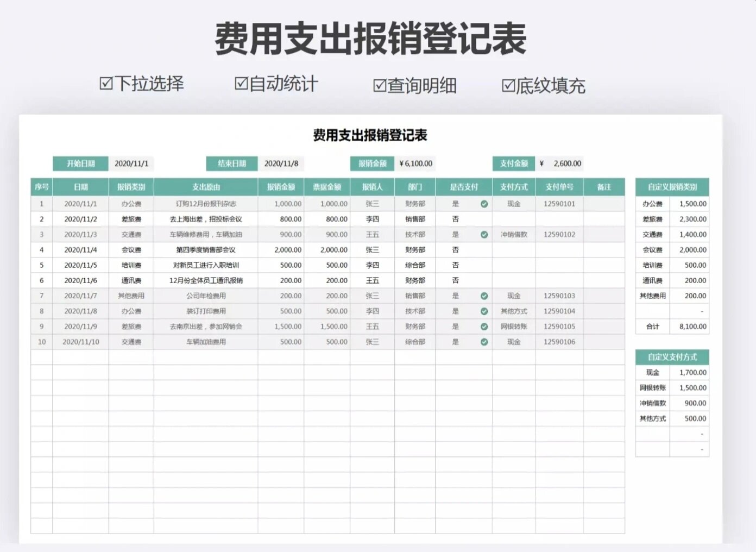Click 现金 amount 1,700.00 in the payment summary
Screen dimensions: 756x552
pos(690,373)
